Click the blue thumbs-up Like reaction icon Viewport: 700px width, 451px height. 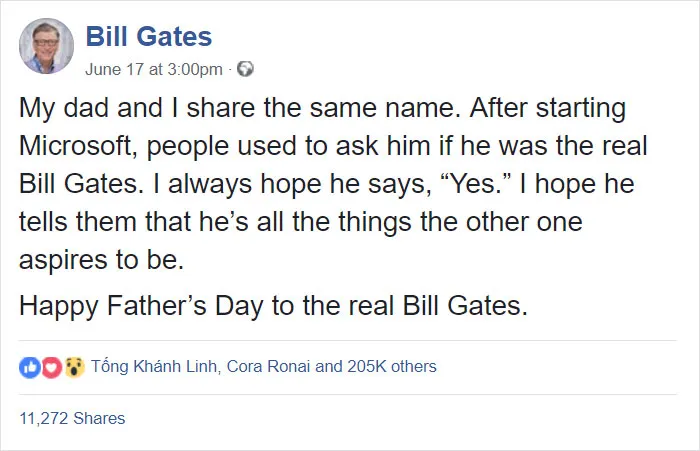click(x=30, y=367)
